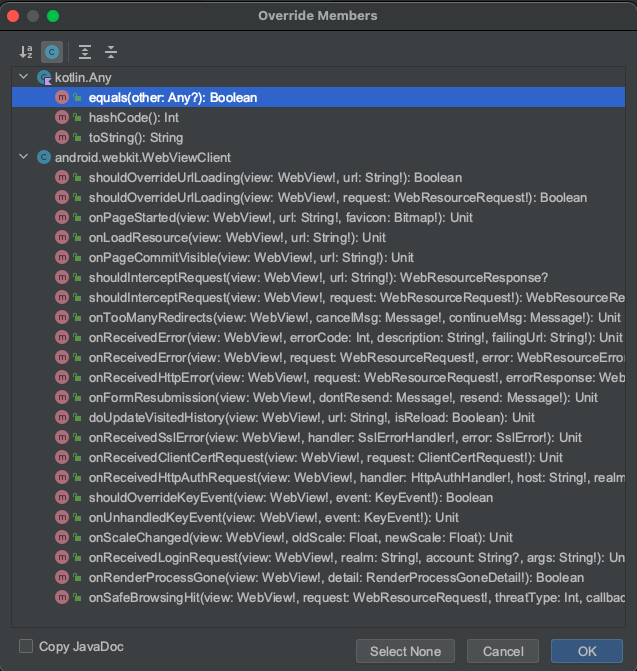Click the Expand All toolbar icon
Screen dimensions: 637x671
click(x=85, y=52)
